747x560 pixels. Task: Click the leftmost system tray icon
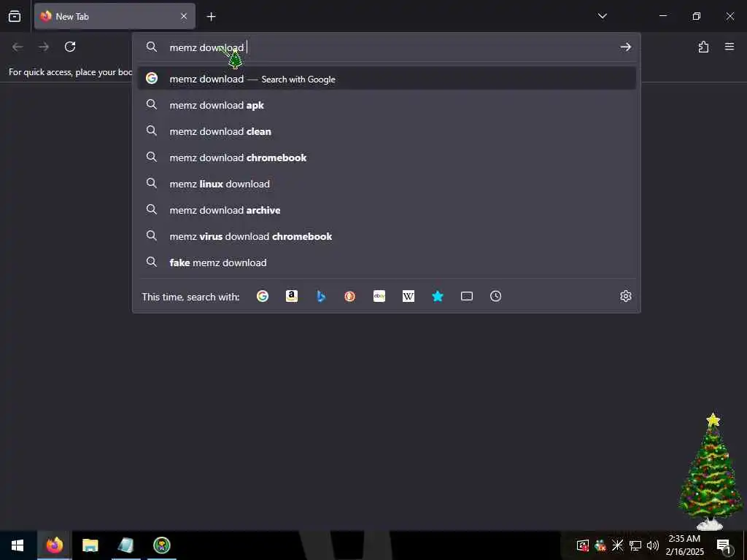[582, 545]
